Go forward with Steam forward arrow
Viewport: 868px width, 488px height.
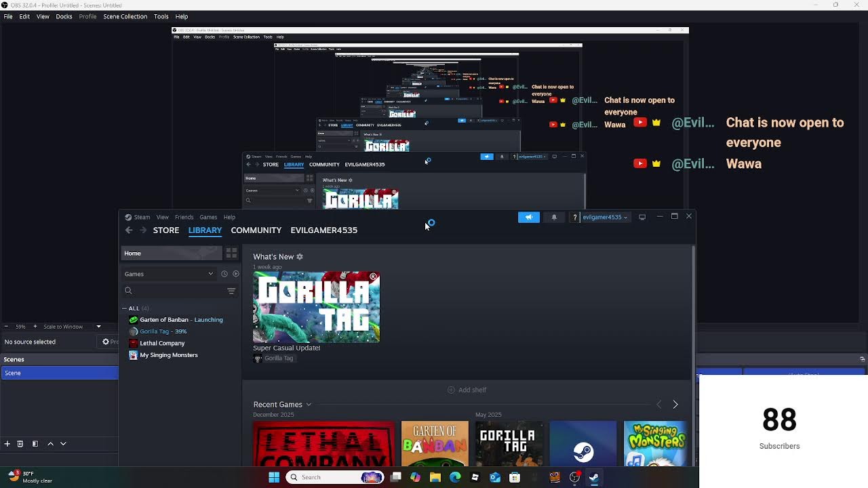point(143,230)
